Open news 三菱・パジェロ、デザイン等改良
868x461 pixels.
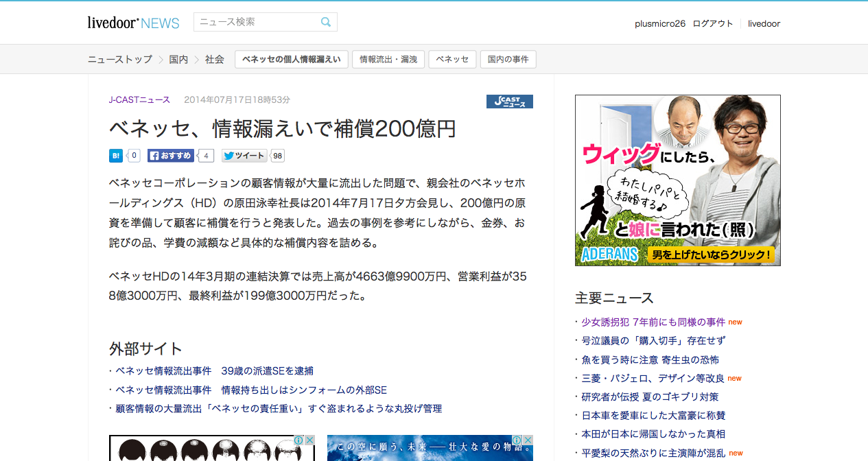pos(653,378)
